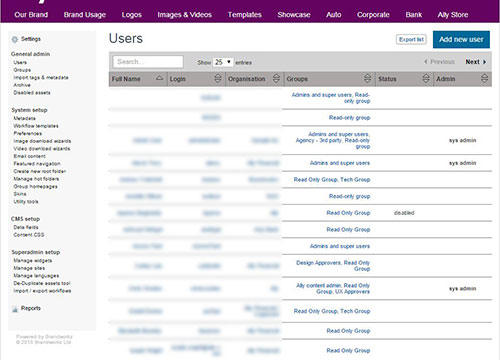
Task: Open Preferences sidebar link
Action: 28,133
